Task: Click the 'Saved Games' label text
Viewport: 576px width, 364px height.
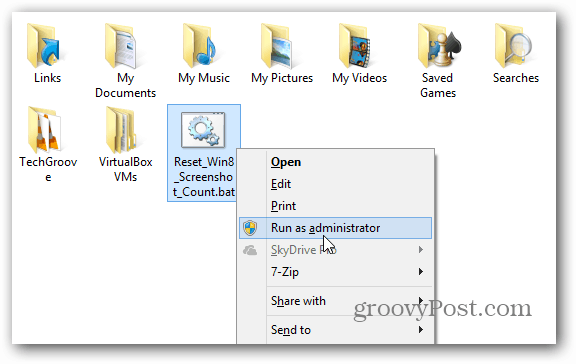Action: 438,85
